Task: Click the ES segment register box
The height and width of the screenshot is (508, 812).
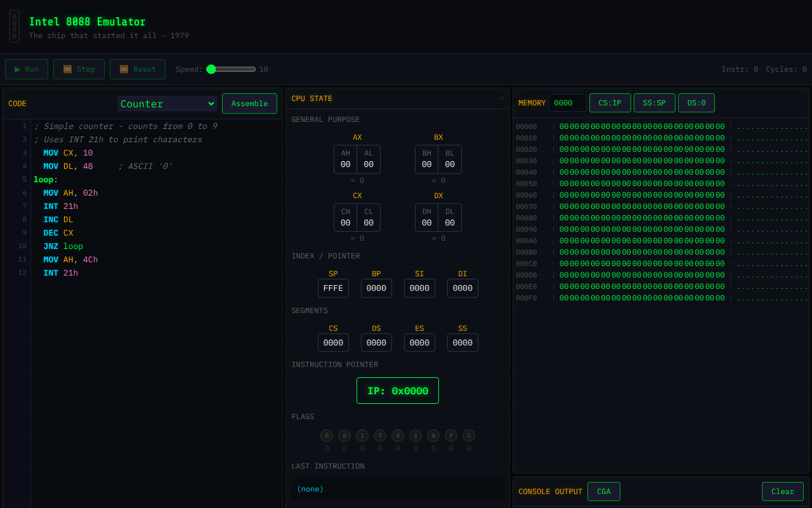Action: click(x=419, y=343)
